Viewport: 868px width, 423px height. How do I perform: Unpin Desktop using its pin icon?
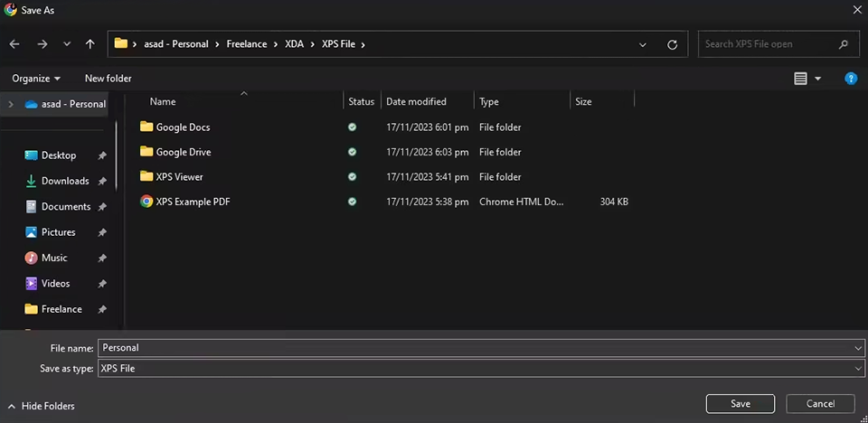pos(102,156)
